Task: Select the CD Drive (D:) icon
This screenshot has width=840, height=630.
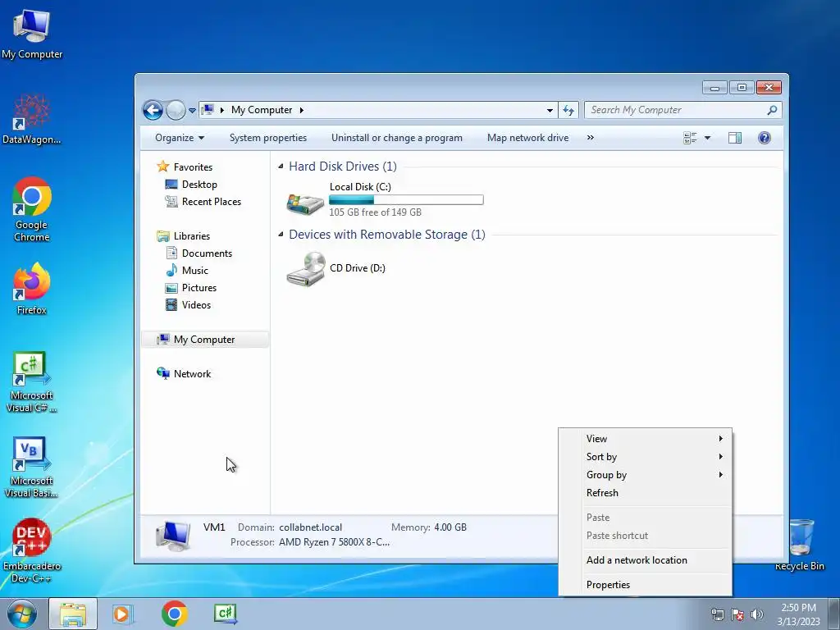Action: coord(305,269)
